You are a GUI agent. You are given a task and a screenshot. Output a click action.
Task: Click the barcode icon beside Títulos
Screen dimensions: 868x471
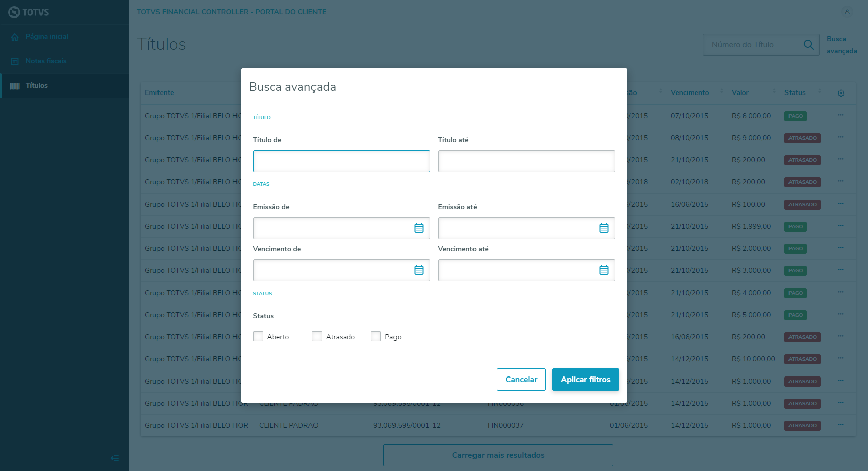point(15,86)
